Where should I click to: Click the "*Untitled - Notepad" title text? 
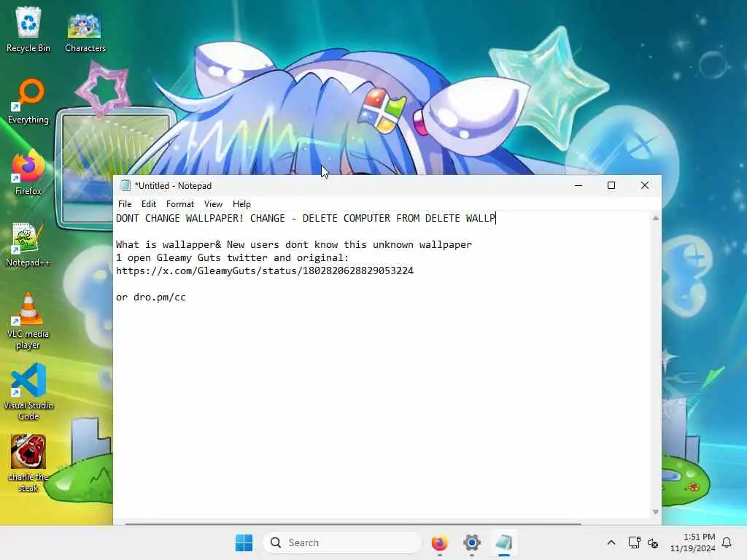click(173, 186)
